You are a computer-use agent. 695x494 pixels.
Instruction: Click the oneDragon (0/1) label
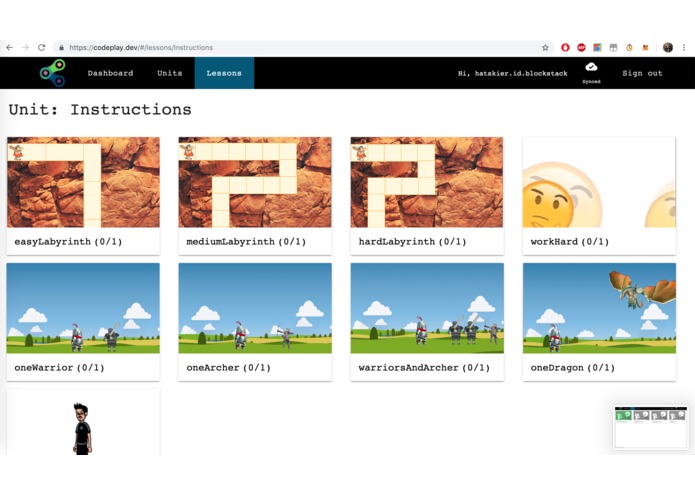[573, 367]
